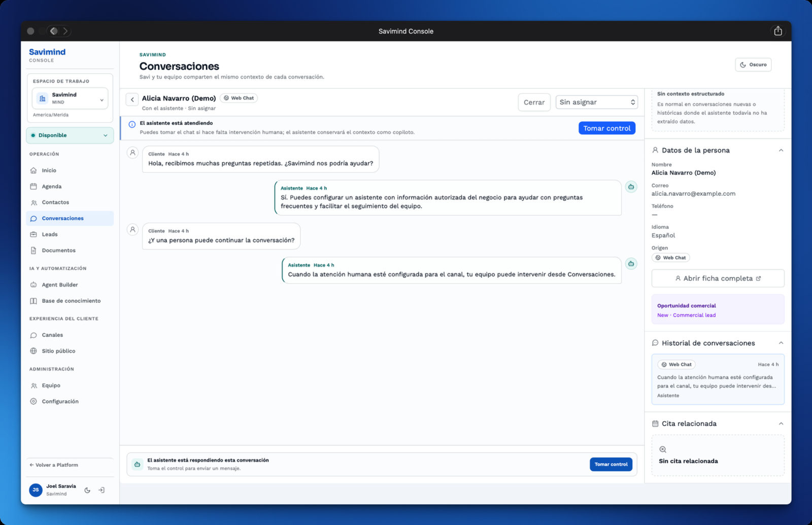Viewport: 812px width, 525px height.
Task: Open Documentos in the sidebar
Action: point(70,250)
